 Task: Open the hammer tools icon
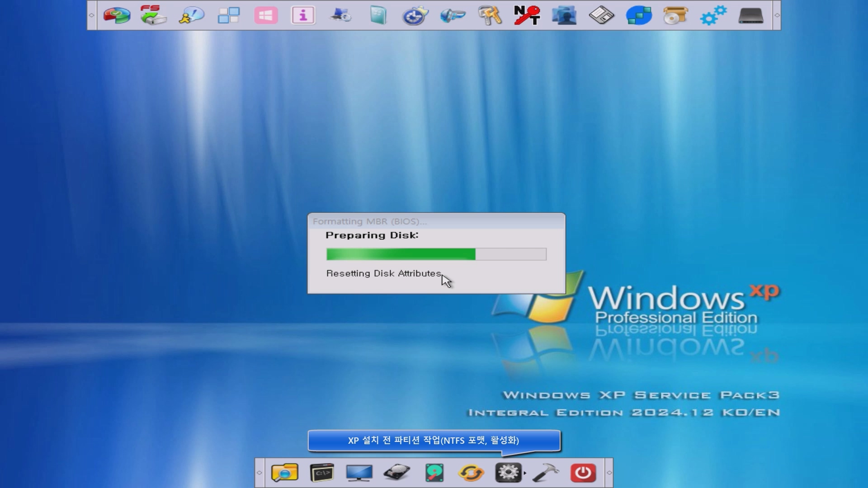[546, 473]
